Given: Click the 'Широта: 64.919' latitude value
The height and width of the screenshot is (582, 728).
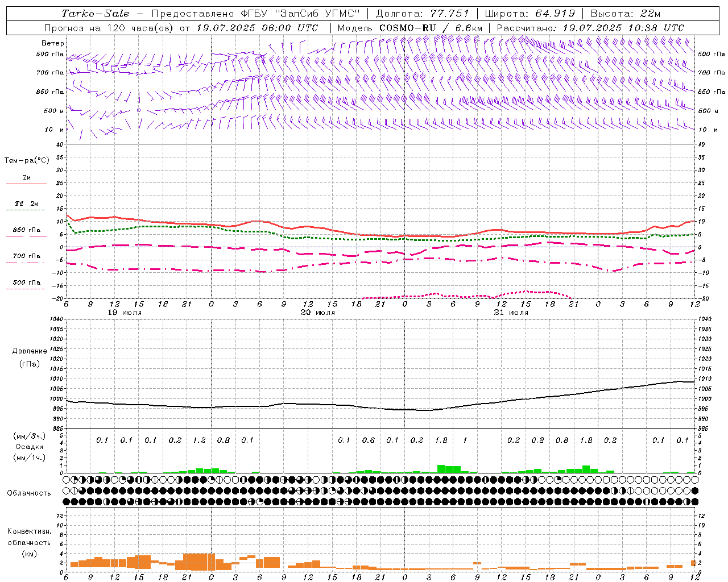Looking at the screenshot, I should (x=530, y=14).
